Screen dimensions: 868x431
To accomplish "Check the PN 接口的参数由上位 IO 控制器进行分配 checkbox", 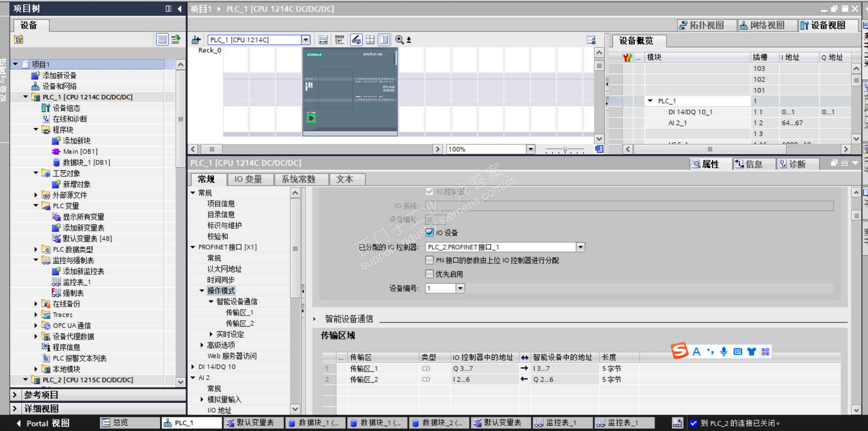I will pyautogui.click(x=429, y=260).
